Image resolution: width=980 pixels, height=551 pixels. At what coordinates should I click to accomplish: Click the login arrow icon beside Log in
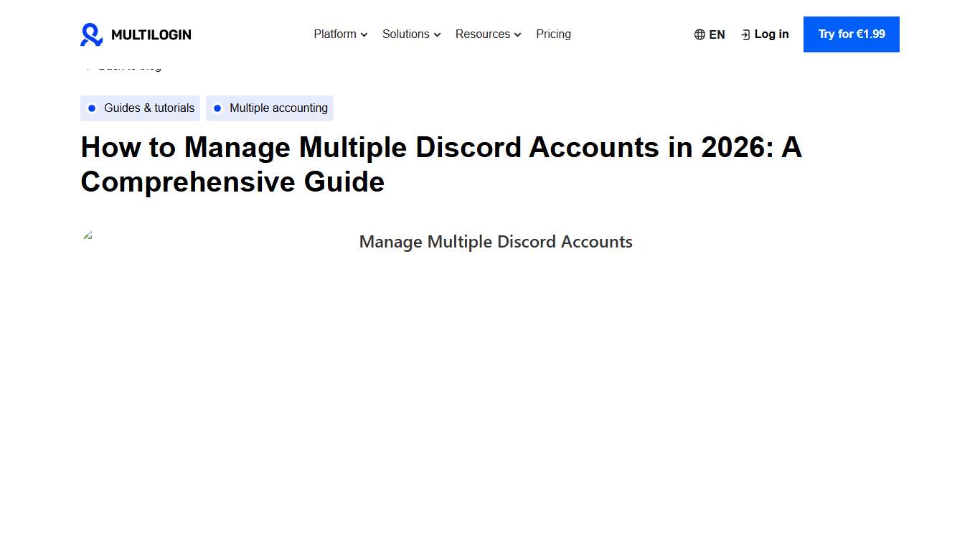click(744, 34)
